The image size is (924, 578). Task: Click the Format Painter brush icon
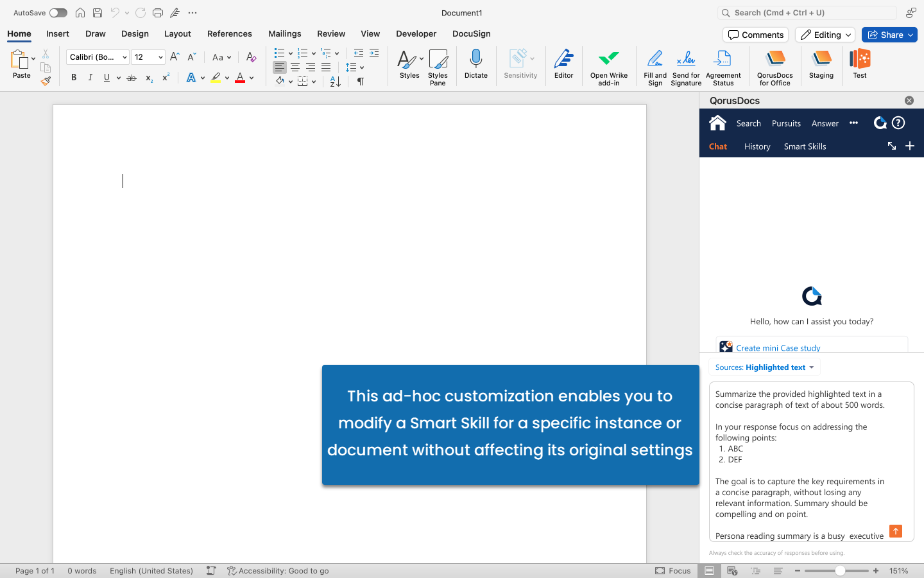pyautogui.click(x=46, y=82)
